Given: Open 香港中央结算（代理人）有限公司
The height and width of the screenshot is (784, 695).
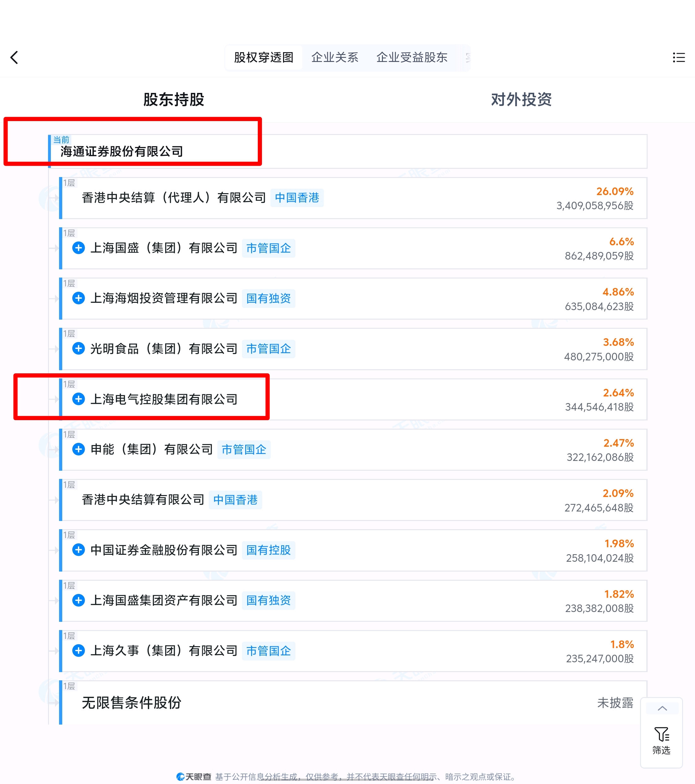Looking at the screenshot, I should [174, 198].
